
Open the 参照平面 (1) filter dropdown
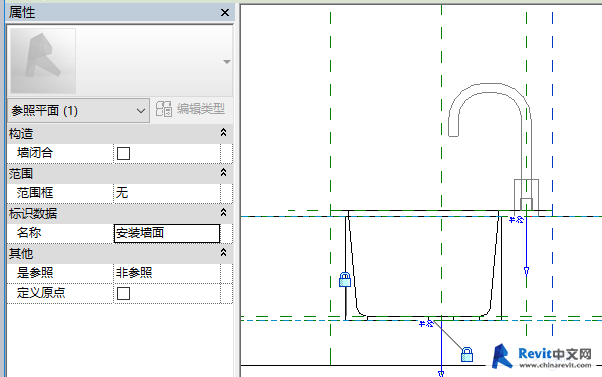[x=78, y=111]
